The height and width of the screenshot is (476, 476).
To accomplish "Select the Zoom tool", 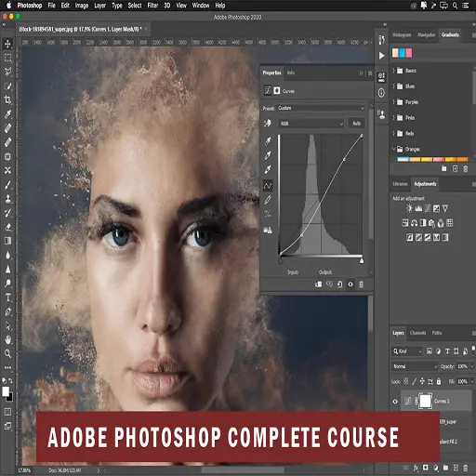I will (x=7, y=353).
